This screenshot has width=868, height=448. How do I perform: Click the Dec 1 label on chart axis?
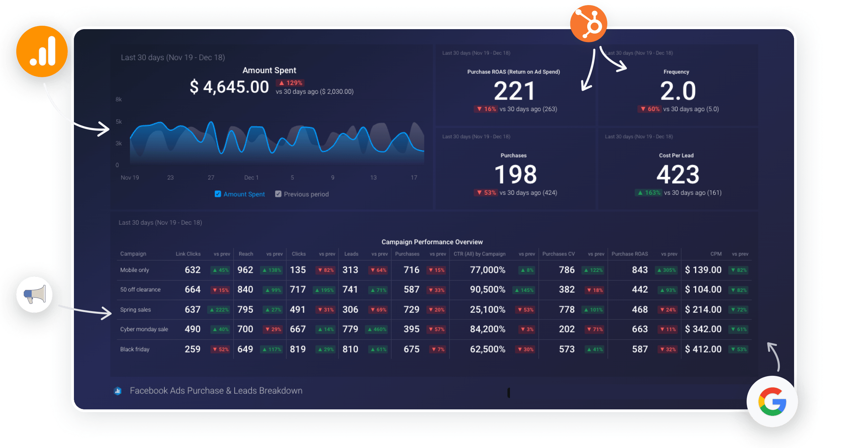point(251,178)
